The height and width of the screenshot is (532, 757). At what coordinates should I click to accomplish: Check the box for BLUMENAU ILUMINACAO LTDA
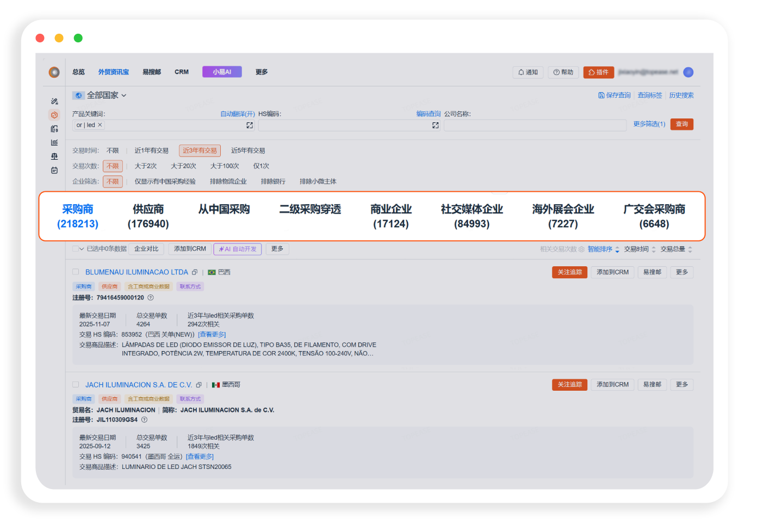(76, 272)
